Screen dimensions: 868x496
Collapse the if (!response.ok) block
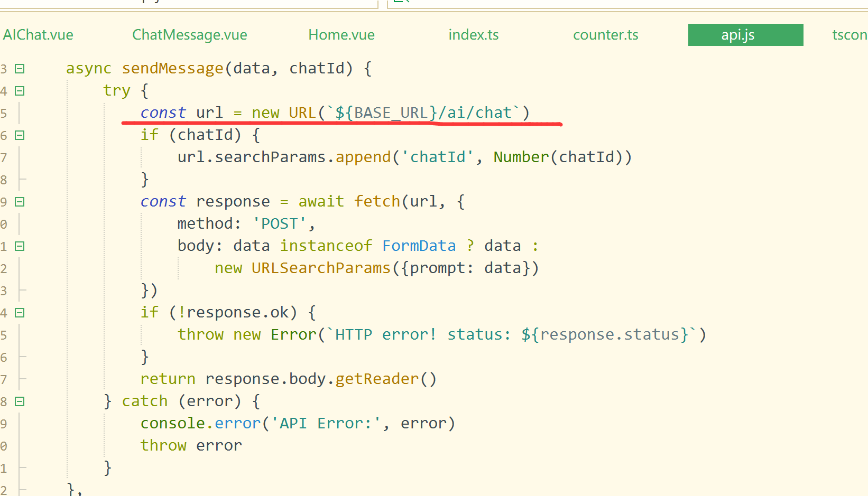point(20,313)
